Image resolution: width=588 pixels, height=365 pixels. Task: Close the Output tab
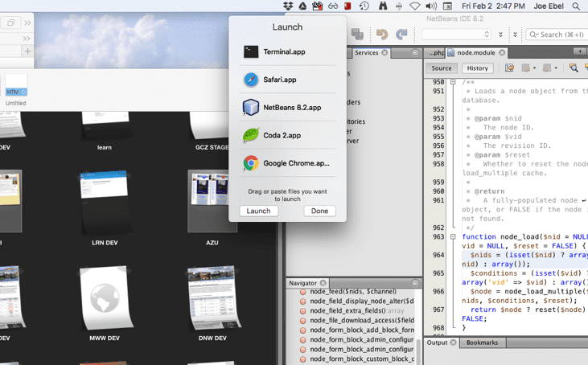(454, 342)
